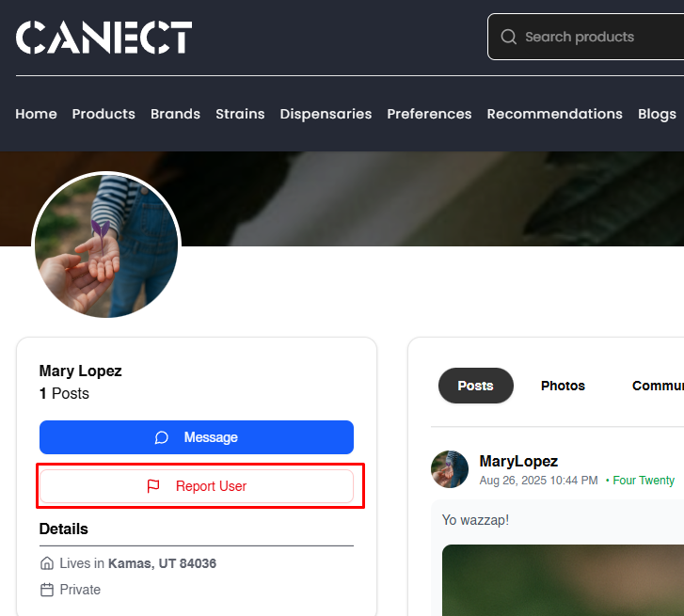Click the 'Private' detail text
This screenshot has height=616, width=684.
coord(80,590)
